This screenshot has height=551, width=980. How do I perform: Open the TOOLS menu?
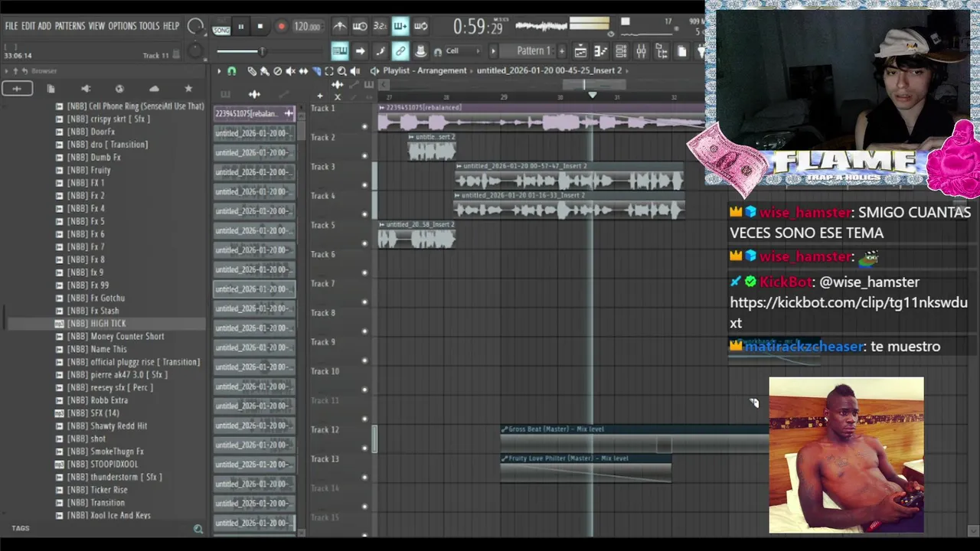[x=149, y=26]
